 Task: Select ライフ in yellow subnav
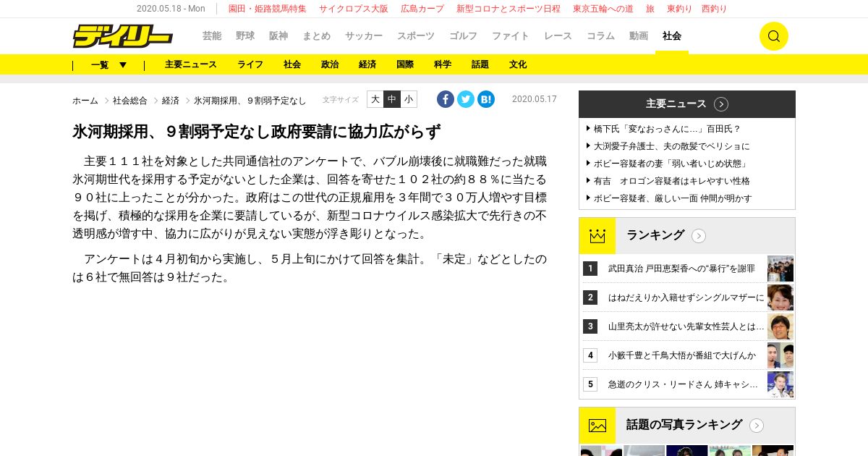pos(250,64)
